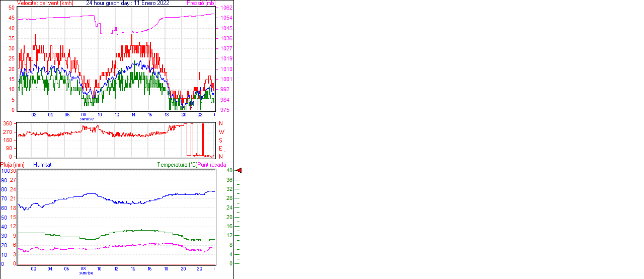Click the 1062 pressure scale value
Screen dimensions: 644x279
coord(226,8)
